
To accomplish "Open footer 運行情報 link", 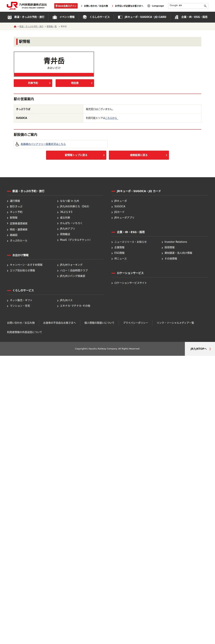I will coord(15,201).
